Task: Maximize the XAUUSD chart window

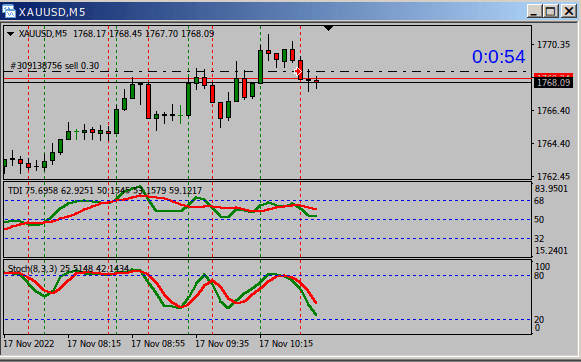Action: 551,11
